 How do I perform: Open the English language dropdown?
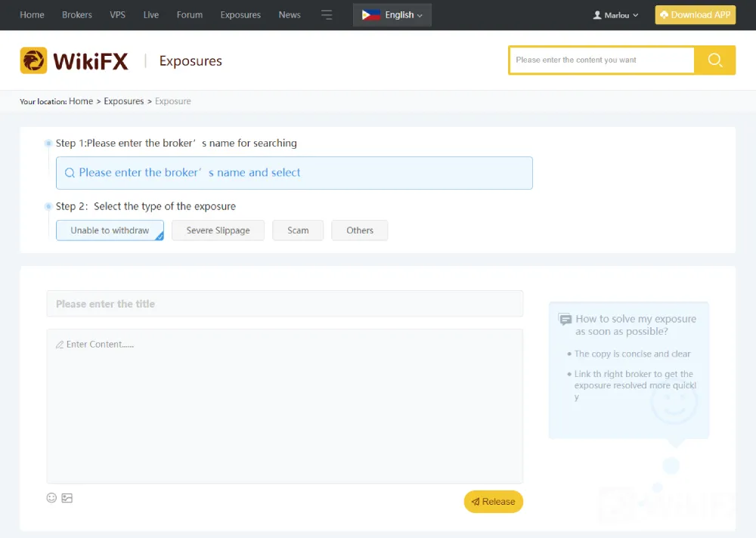(392, 15)
